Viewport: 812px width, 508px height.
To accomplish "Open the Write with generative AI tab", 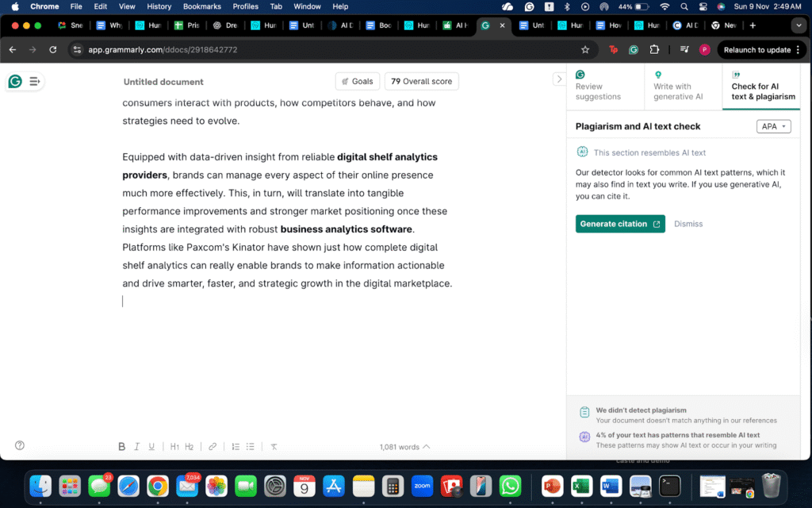I will [x=682, y=87].
